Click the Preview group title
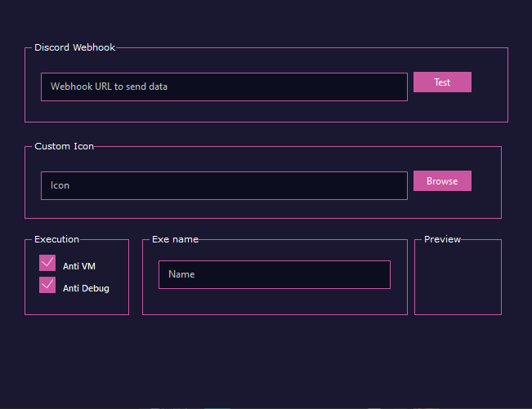This screenshot has width=532, height=409. [442, 239]
